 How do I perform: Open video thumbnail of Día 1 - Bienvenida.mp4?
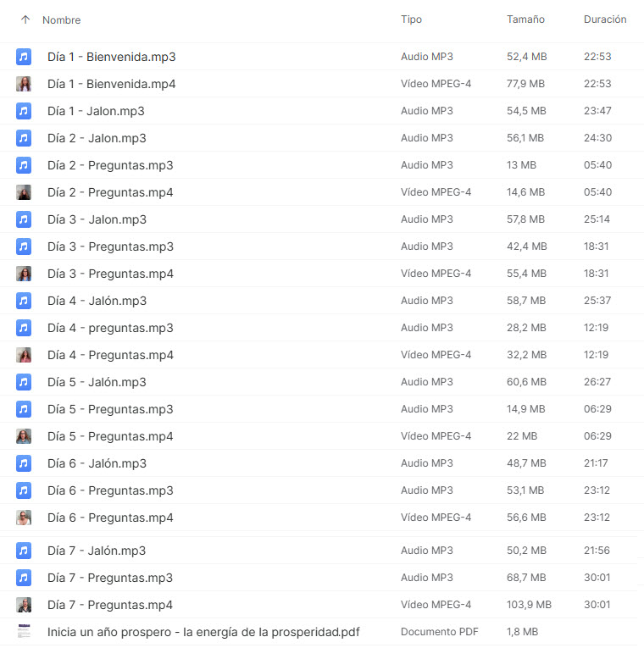[x=24, y=84]
